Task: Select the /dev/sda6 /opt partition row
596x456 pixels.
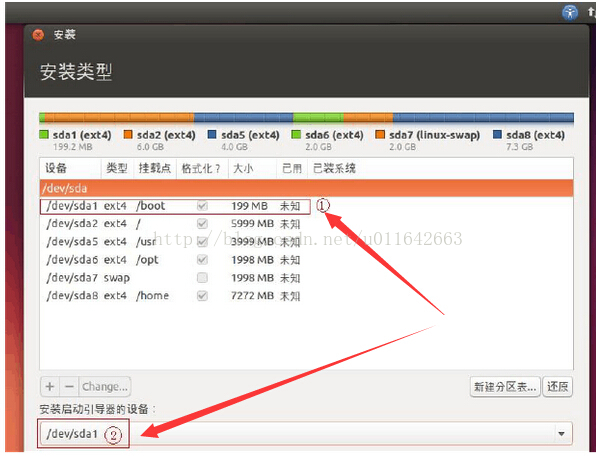Action: pos(306,260)
